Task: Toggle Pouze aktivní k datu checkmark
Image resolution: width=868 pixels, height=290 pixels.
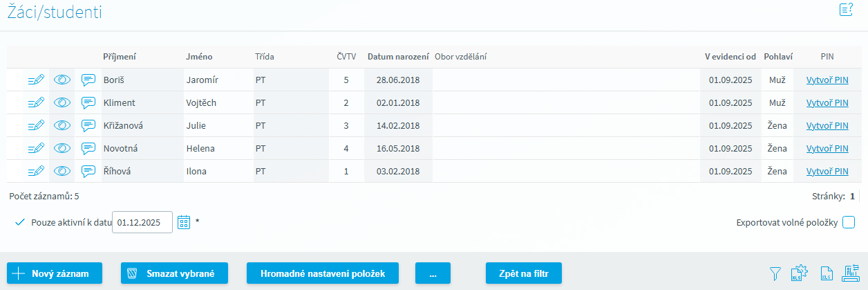Action: point(19,222)
